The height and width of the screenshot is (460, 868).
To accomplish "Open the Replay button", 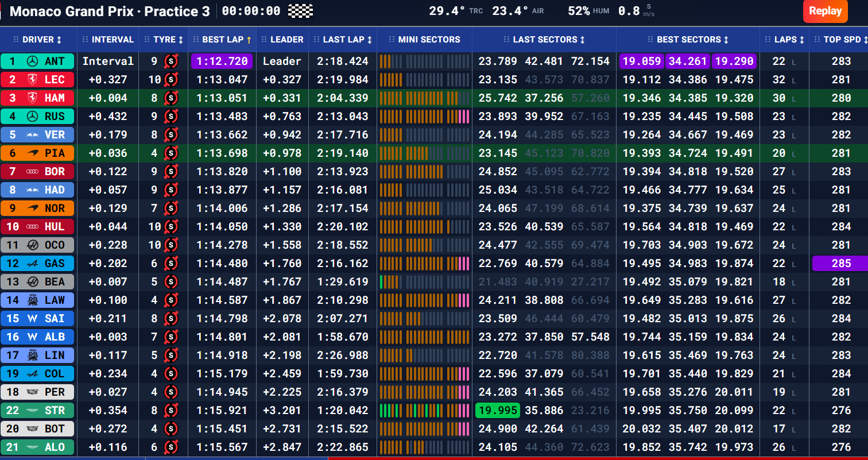I will (825, 11).
